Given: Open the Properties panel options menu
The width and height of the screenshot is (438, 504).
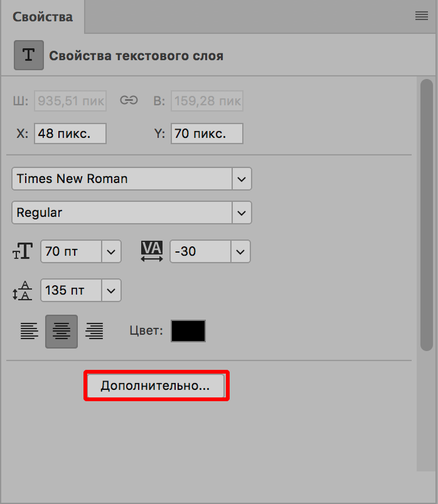Looking at the screenshot, I should (x=421, y=16).
